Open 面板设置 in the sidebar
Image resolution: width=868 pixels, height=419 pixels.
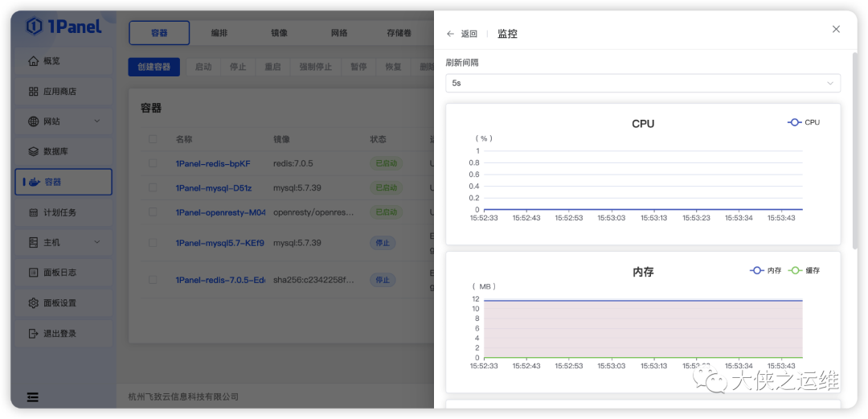63,303
